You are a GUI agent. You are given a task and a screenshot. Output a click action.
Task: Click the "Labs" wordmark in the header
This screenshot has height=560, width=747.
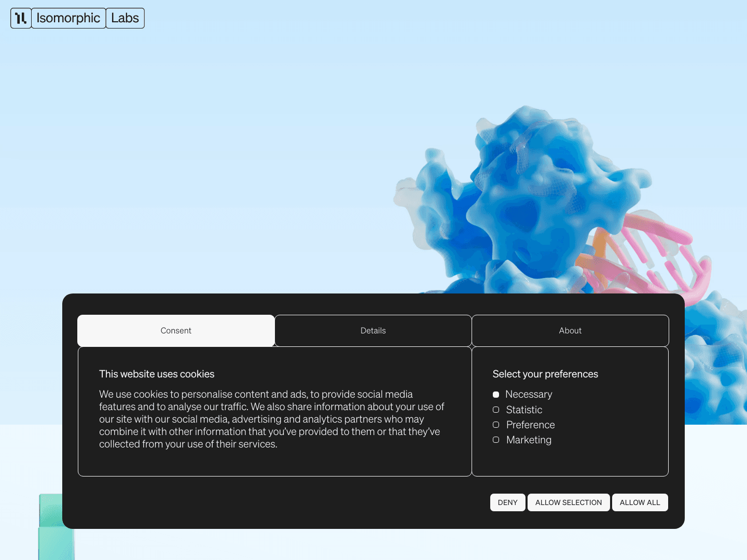[x=125, y=18]
